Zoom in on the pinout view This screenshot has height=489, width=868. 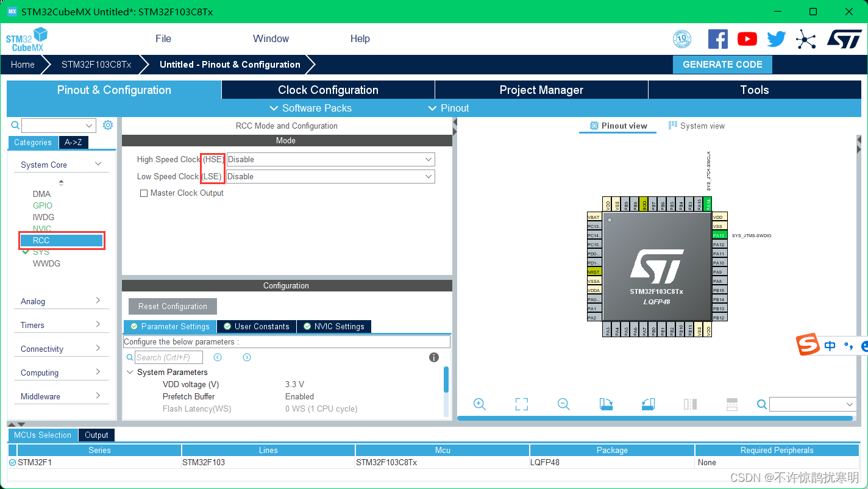click(480, 404)
